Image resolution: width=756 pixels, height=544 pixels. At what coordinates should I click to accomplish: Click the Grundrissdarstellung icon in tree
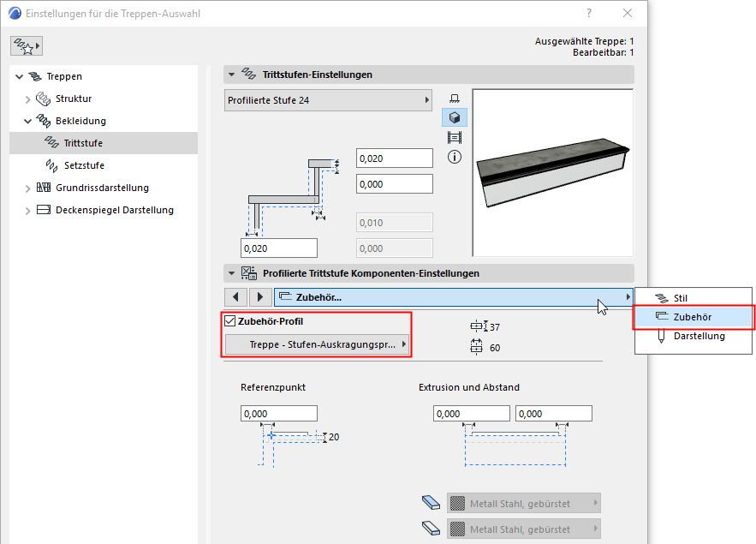coord(44,187)
